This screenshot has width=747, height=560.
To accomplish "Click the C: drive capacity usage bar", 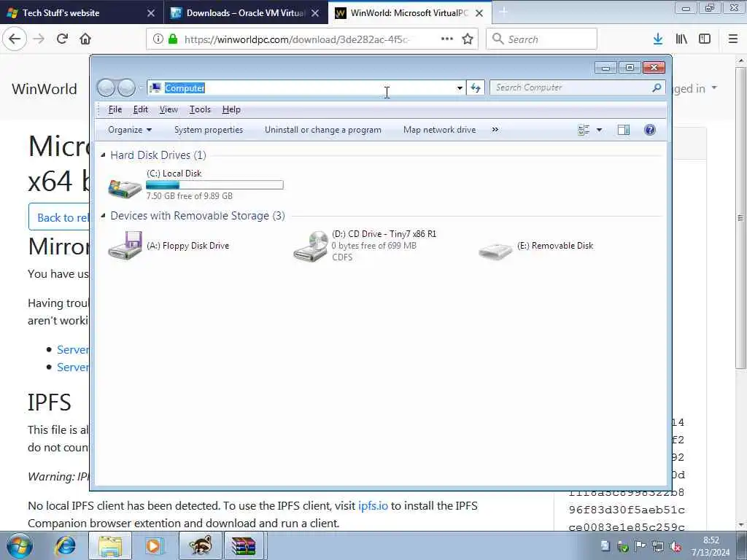I will point(215,184).
